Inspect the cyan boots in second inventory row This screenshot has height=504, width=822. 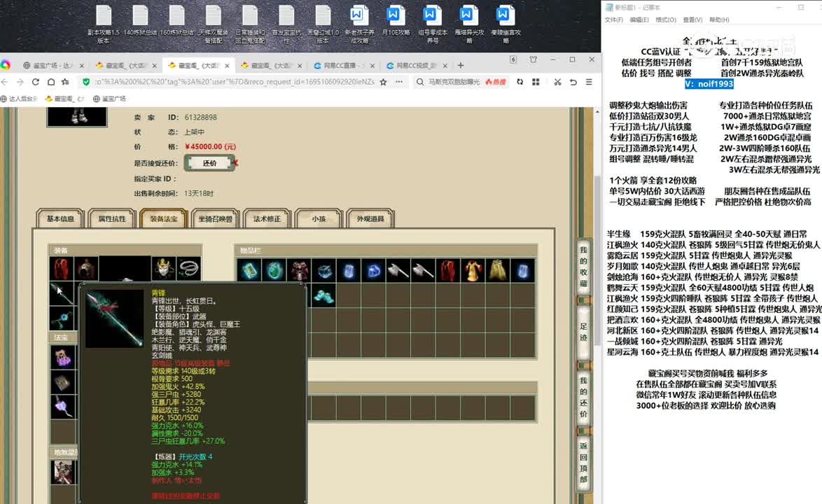(x=323, y=296)
